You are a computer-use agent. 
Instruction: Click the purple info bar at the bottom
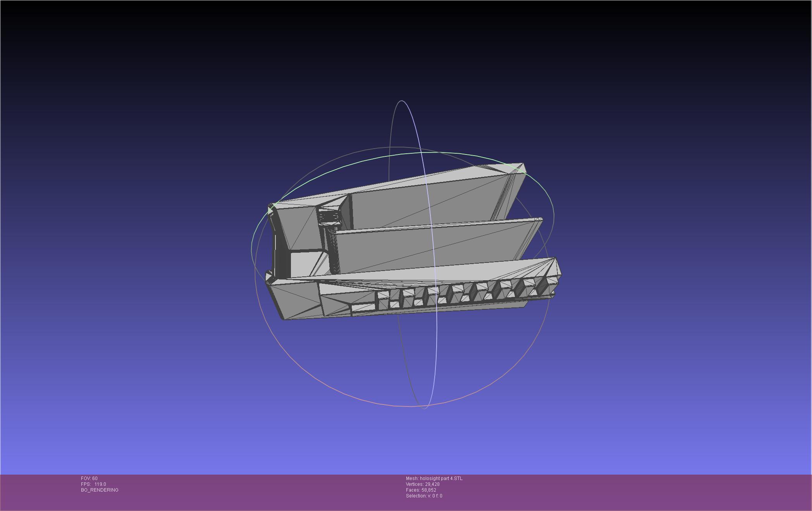coord(620,492)
